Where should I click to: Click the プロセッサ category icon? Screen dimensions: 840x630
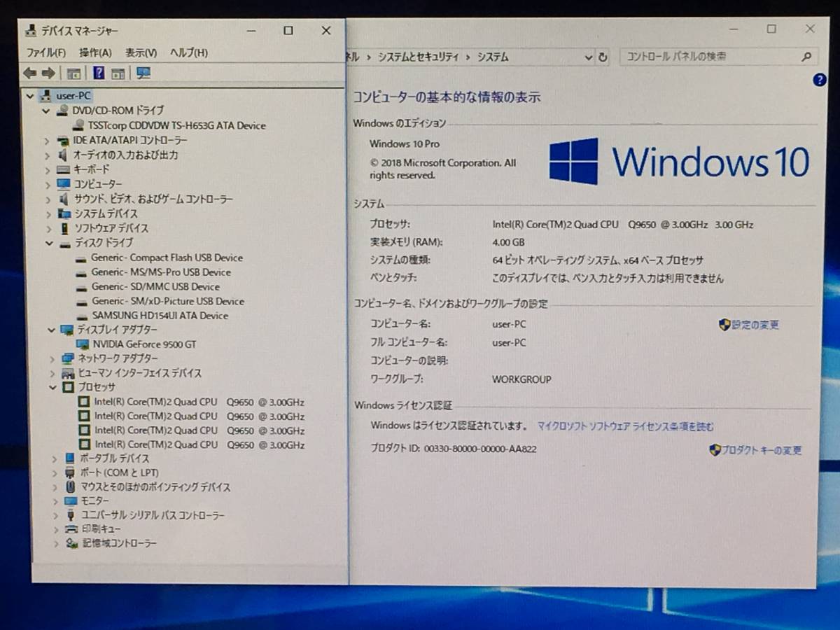pyautogui.click(x=68, y=387)
